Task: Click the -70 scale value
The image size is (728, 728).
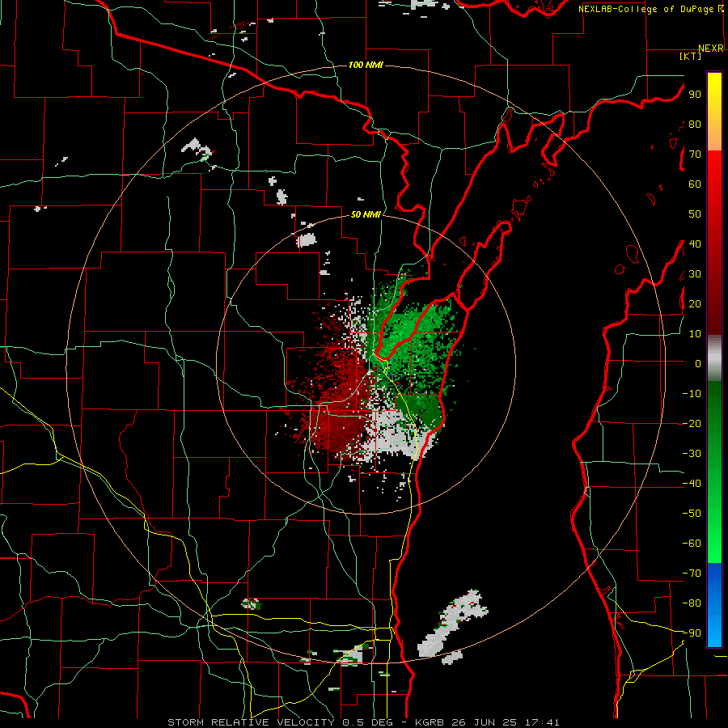Action: (692, 573)
